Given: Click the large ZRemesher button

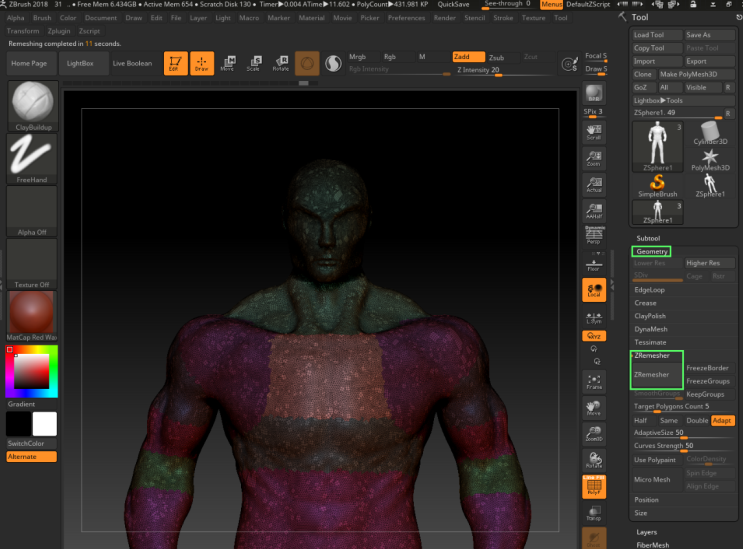Looking at the screenshot, I should [x=657, y=375].
